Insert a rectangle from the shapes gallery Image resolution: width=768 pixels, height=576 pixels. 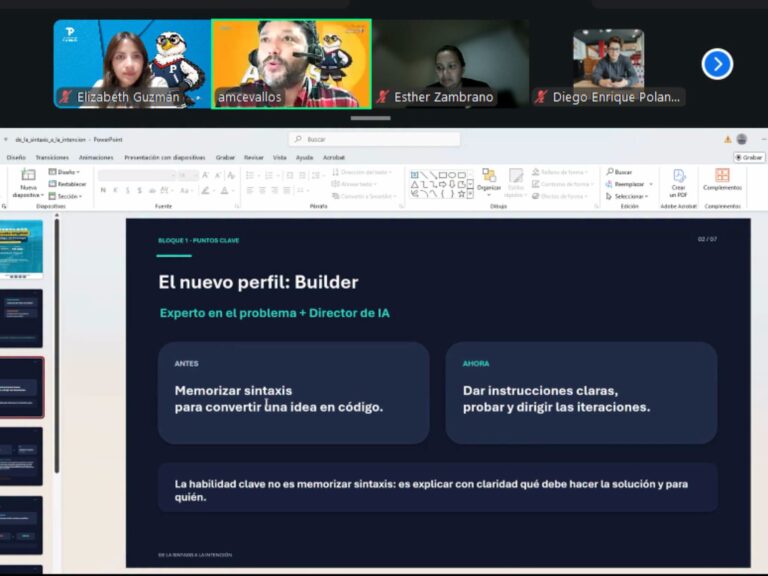[443, 175]
